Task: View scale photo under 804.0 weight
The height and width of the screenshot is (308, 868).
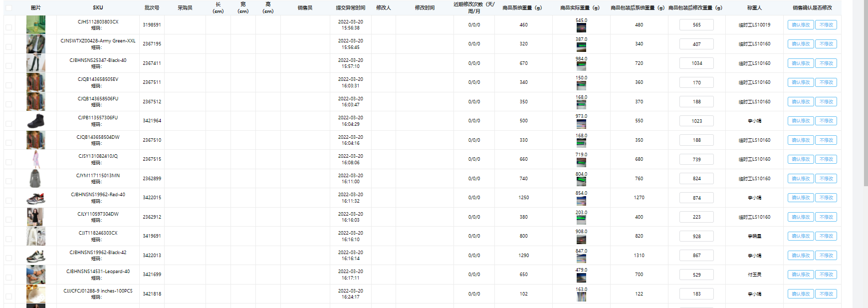Action: coord(581,182)
